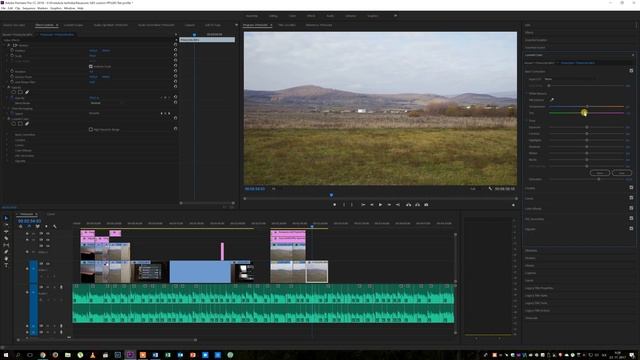
Task: Adjust the Saturation slider in Lumetri
Action: pyautogui.click(x=586, y=179)
